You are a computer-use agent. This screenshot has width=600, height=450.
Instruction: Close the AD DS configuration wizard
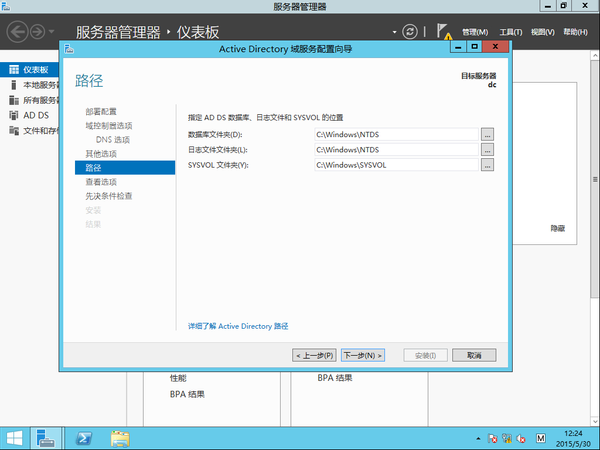click(x=496, y=47)
